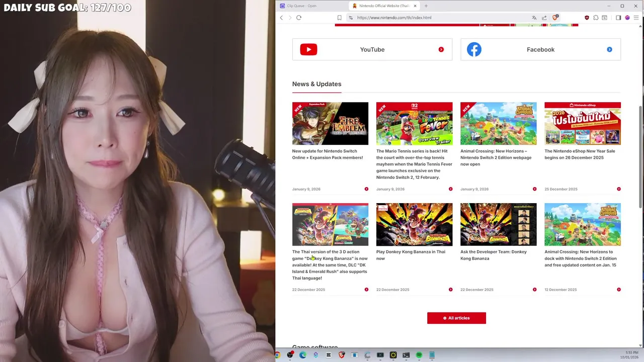
Task: Open a new browser tab
Action: point(426,6)
